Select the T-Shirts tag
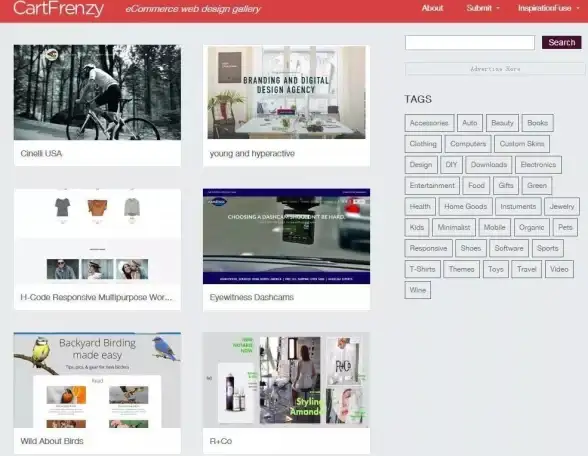Screen dimensions: 588x456 (x=423, y=269)
